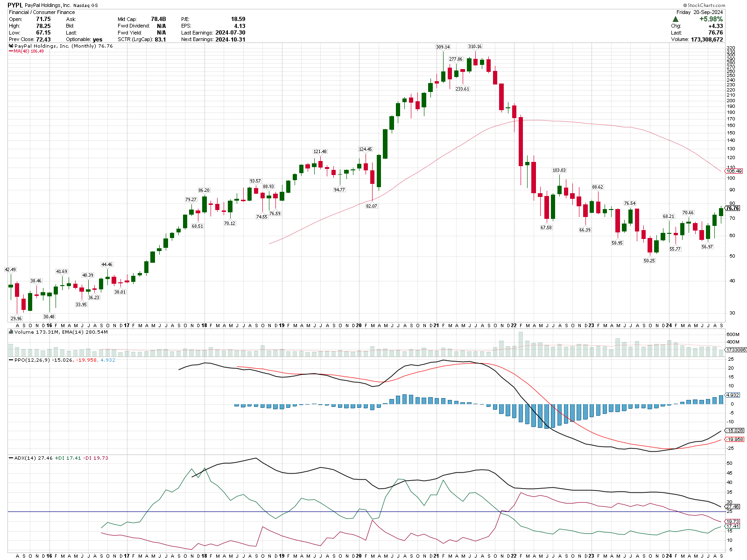The height and width of the screenshot is (560, 747).
Task: Click the Prev Close value 72.43
Action: click(43, 40)
